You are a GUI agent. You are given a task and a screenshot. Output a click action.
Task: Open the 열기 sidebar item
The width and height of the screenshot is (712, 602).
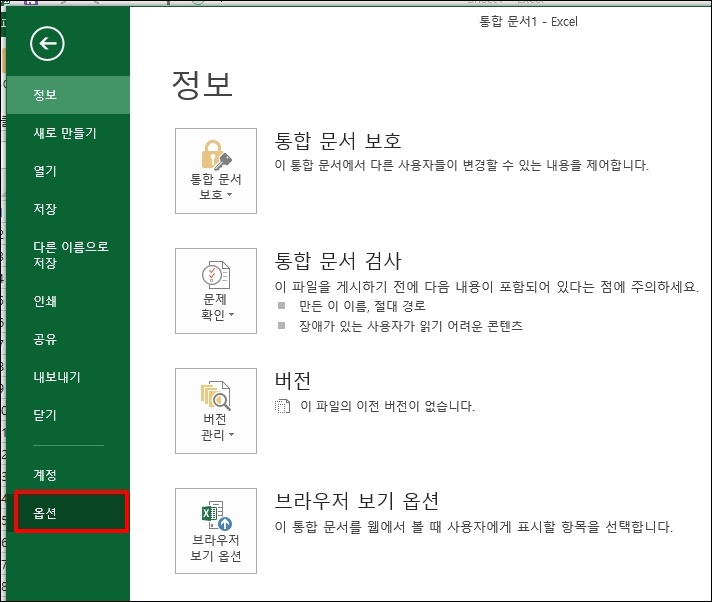(x=68, y=171)
